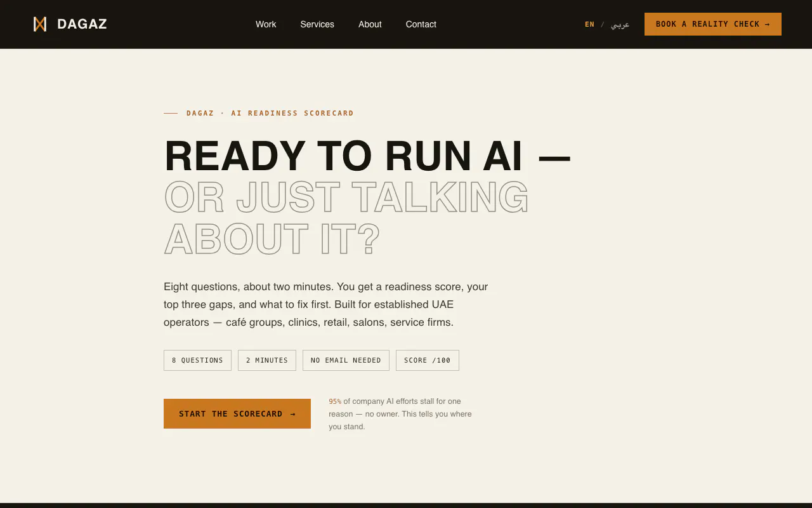Open the DAGAZ home link text
This screenshot has height=508, width=812.
pyautogui.click(x=82, y=24)
